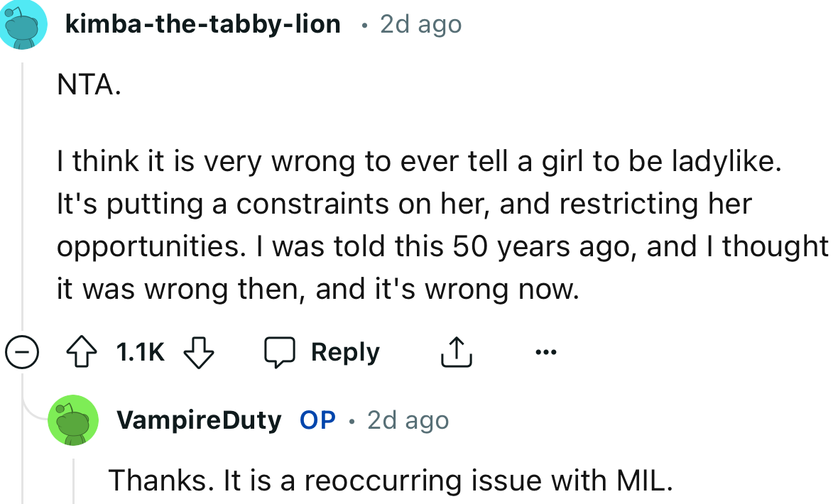The width and height of the screenshot is (833, 504).
Task: Open the share icon for the comment
Action: [457, 351]
